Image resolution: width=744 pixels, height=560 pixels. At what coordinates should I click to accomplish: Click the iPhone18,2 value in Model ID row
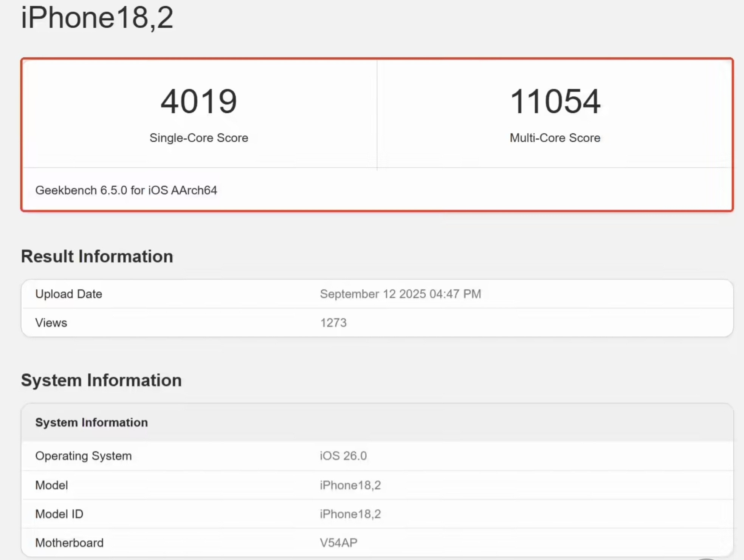[350, 514]
